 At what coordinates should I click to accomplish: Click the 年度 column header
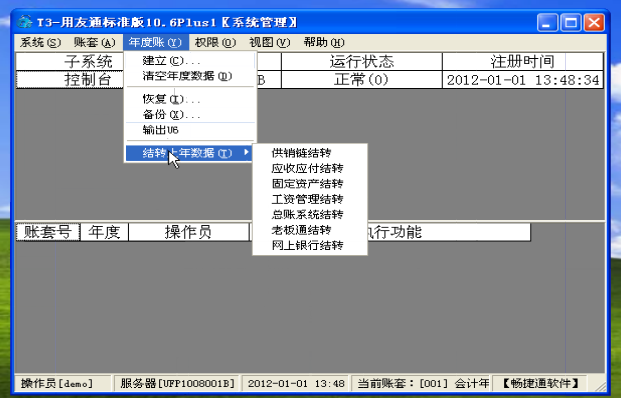pyautogui.click(x=105, y=232)
